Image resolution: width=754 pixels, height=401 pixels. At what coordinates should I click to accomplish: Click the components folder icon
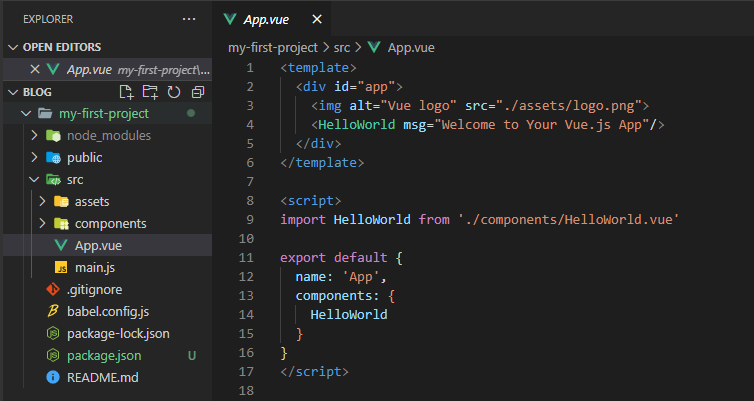[x=61, y=223]
